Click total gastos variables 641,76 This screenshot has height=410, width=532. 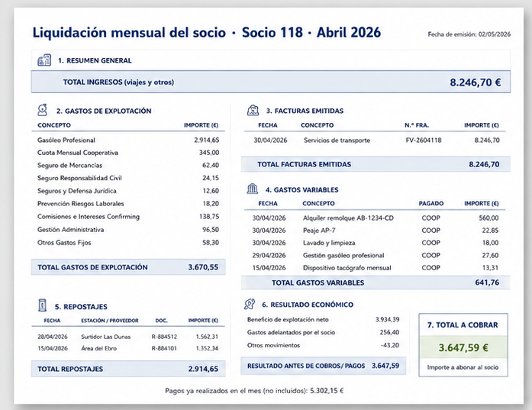pyautogui.click(x=487, y=282)
